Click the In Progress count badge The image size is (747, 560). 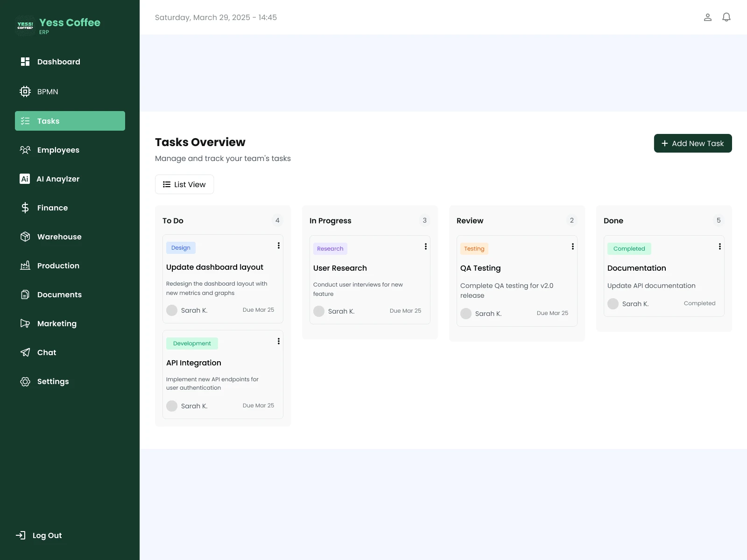424,220
